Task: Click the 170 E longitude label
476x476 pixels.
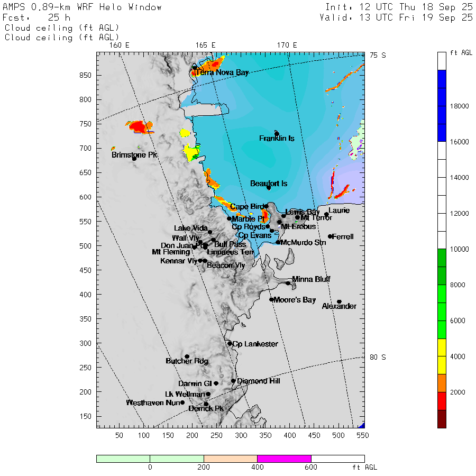Action: (x=287, y=45)
